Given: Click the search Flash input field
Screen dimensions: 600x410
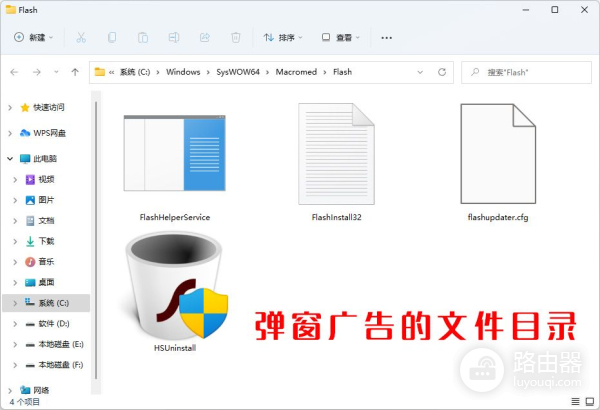Looking at the screenshot, I should [526, 72].
